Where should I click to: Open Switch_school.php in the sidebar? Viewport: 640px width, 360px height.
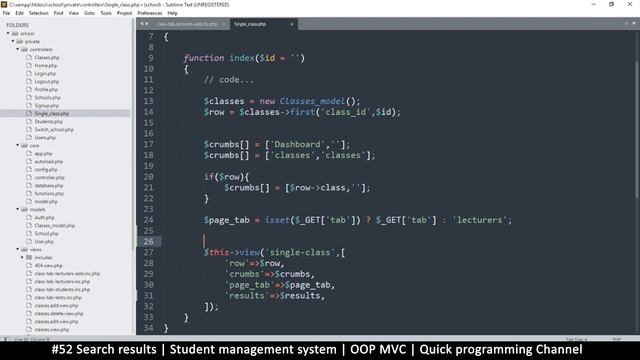pyautogui.click(x=54, y=129)
